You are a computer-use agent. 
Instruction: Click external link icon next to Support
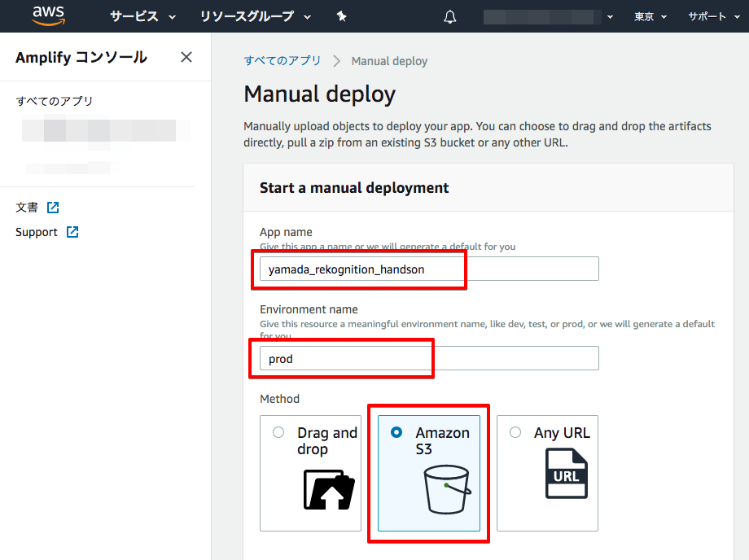coord(72,232)
